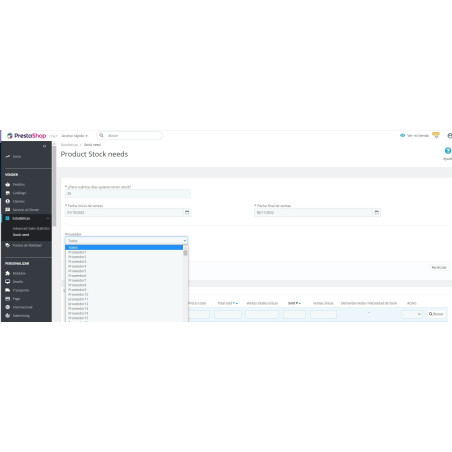The width and height of the screenshot is (452, 452).
Task: Click the Recalcular button
Action: pyautogui.click(x=439, y=267)
